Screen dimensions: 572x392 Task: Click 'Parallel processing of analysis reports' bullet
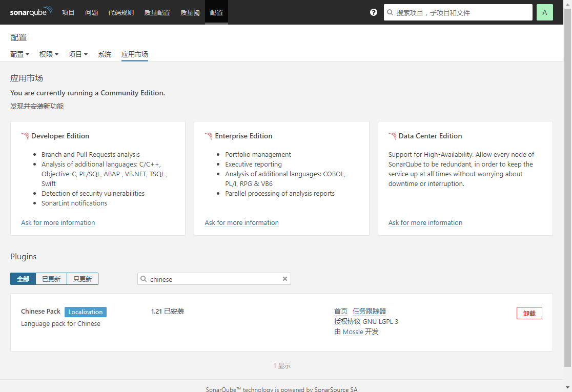click(280, 193)
